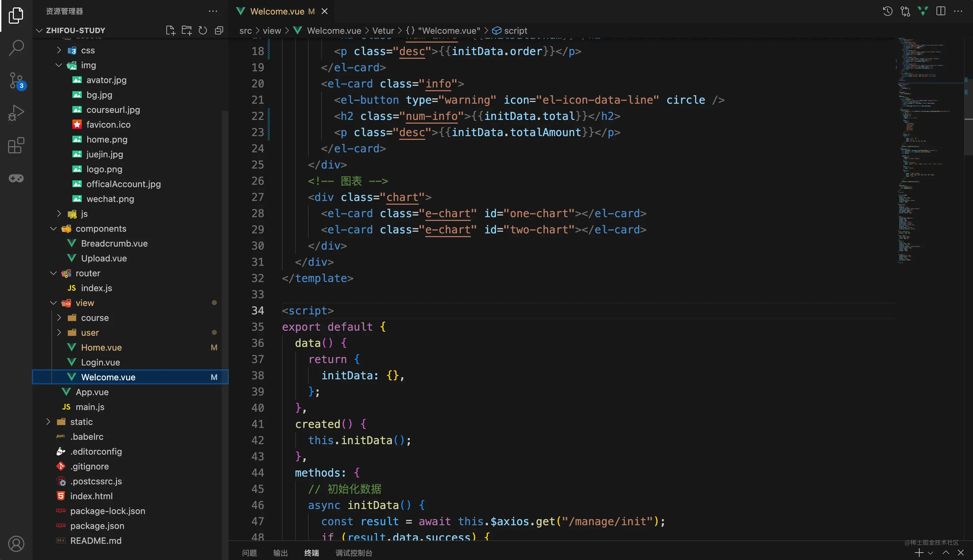This screenshot has width=973, height=560.
Task: Split the editor to the right
Action: click(x=940, y=11)
